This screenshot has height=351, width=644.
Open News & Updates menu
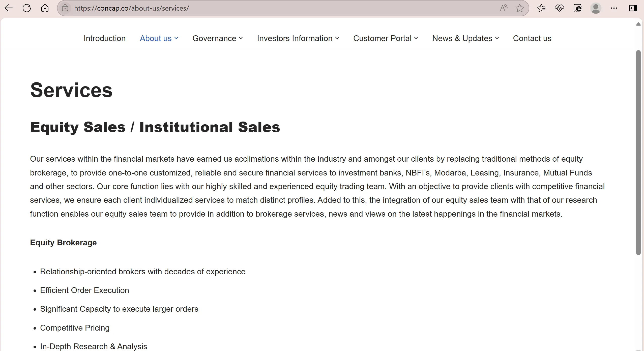click(x=465, y=38)
